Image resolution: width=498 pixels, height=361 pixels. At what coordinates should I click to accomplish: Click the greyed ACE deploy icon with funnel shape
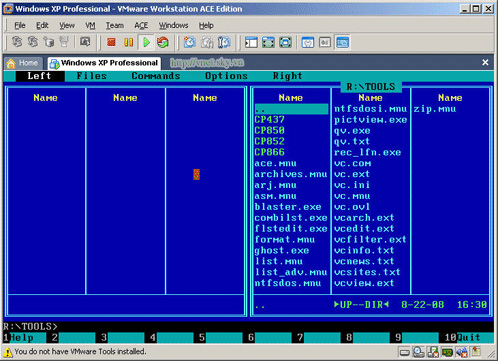click(64, 42)
